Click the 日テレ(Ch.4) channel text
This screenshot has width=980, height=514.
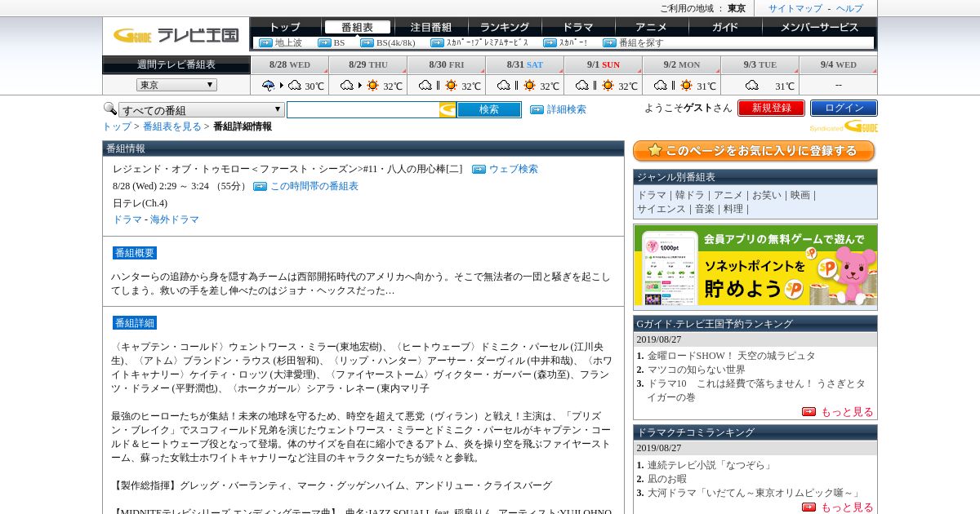(x=140, y=203)
